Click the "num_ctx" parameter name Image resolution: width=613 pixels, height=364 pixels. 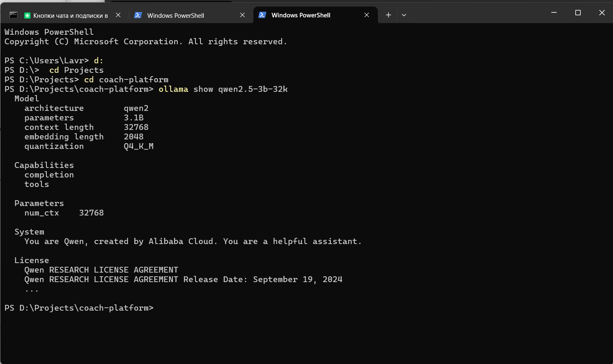click(x=42, y=213)
